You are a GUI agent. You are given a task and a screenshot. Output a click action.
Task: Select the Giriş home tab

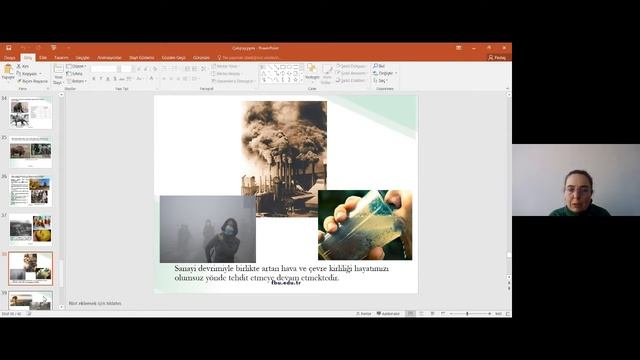(x=28, y=58)
